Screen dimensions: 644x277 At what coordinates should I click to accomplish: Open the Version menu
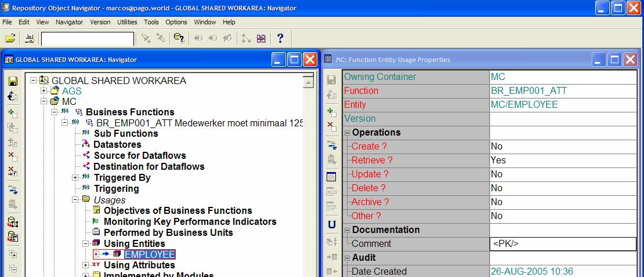[x=100, y=22]
